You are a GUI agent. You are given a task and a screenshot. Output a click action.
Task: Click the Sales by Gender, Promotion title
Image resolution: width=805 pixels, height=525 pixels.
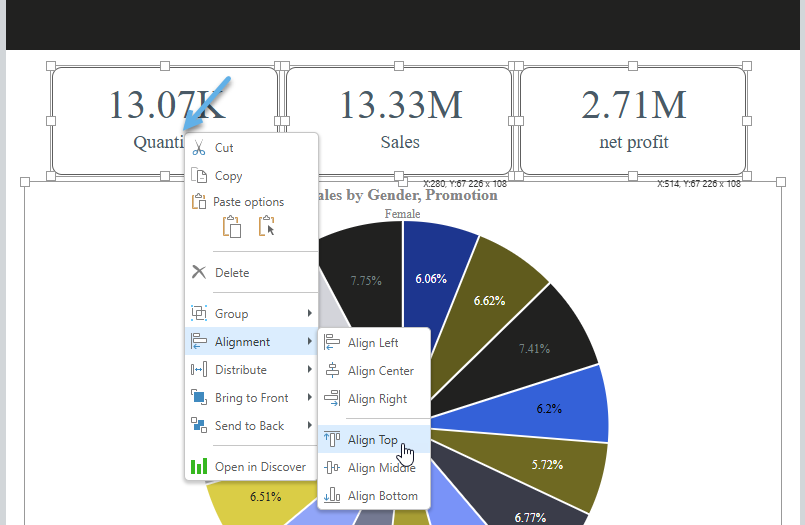[408, 195]
